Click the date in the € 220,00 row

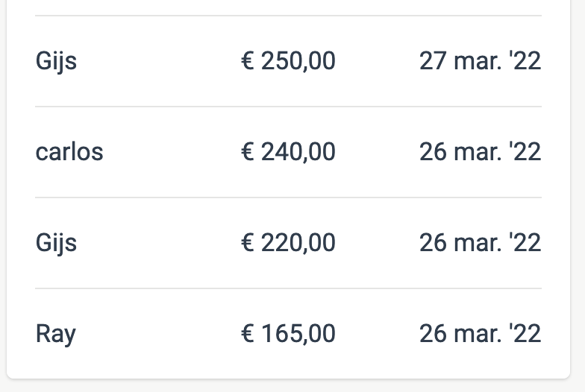pyautogui.click(x=480, y=243)
